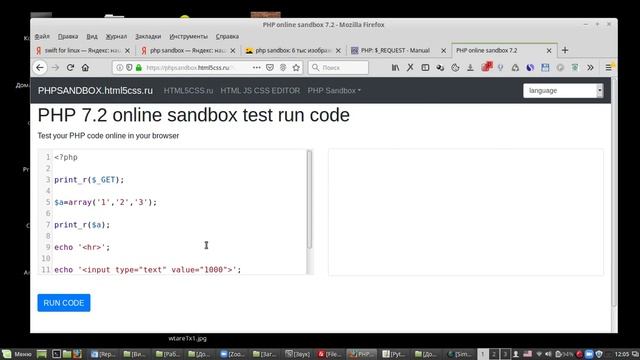Close the 'PHP online sandbox 7.2' tab
The image size is (640, 360).
[549, 51]
